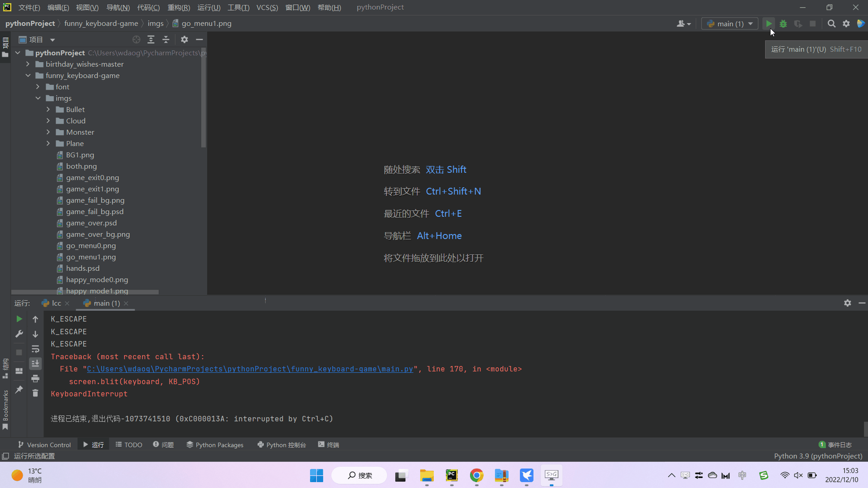Select opened file locate target icon
Image resolution: width=868 pixels, height=488 pixels.
pos(136,39)
